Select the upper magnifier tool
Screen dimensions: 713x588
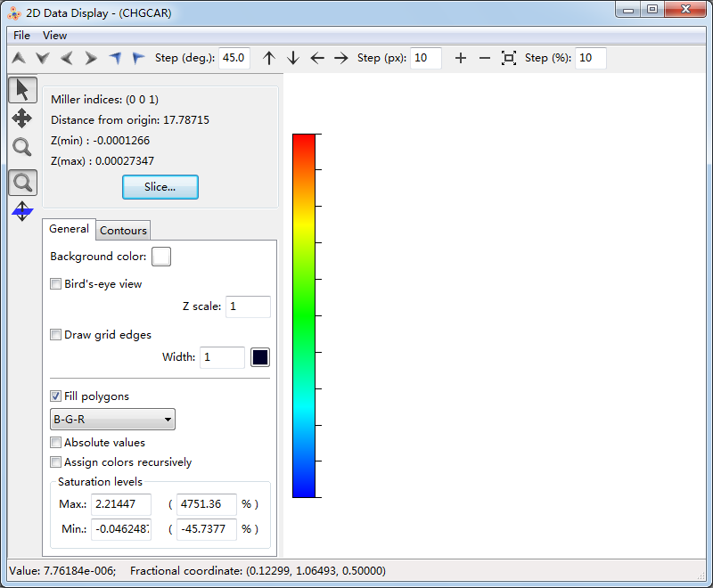point(21,147)
